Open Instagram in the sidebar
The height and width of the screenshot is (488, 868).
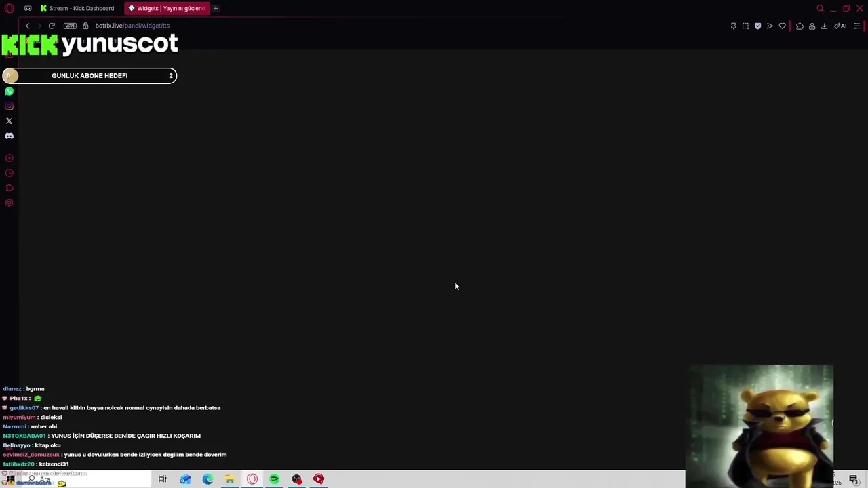click(9, 106)
